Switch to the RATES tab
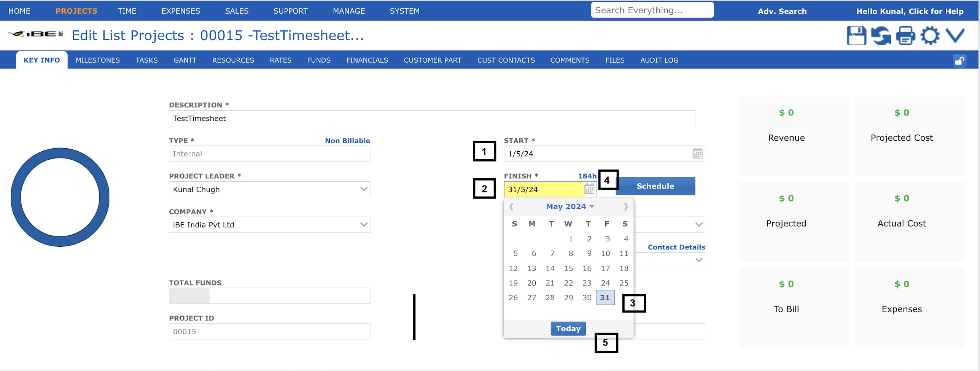Screen dimensions: 980x371 point(280,60)
